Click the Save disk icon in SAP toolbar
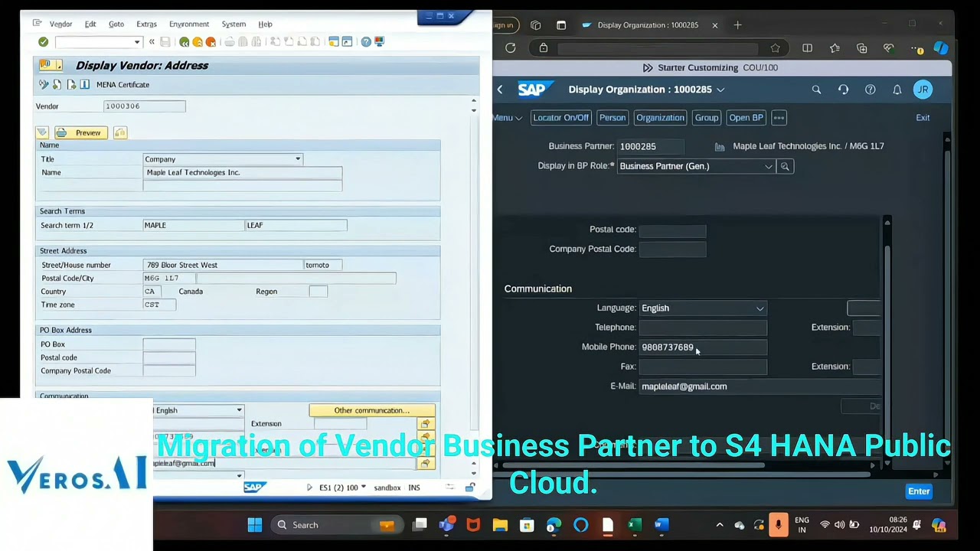Screen dimensions: 980x551 pos(165,41)
